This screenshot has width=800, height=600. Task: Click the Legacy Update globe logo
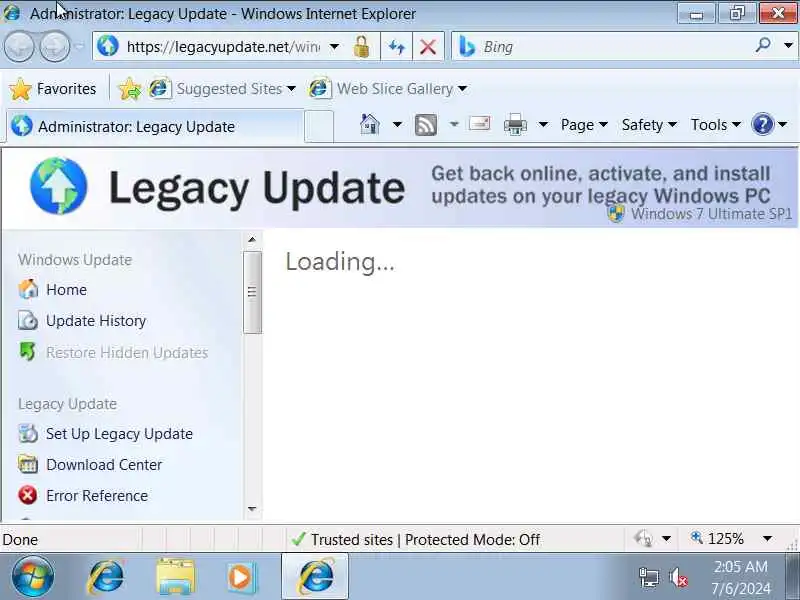pos(58,186)
